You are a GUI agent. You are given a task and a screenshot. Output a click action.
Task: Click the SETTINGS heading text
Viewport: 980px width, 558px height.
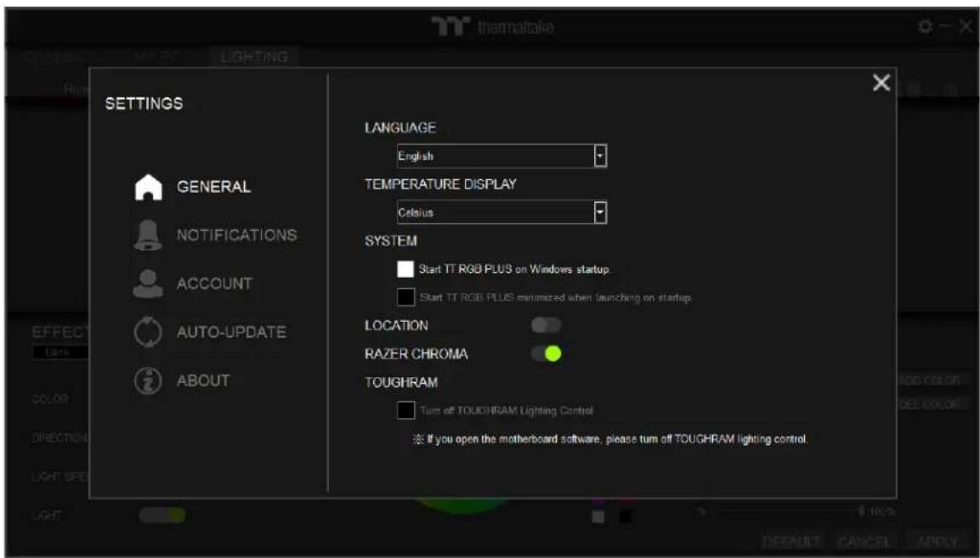[144, 103]
